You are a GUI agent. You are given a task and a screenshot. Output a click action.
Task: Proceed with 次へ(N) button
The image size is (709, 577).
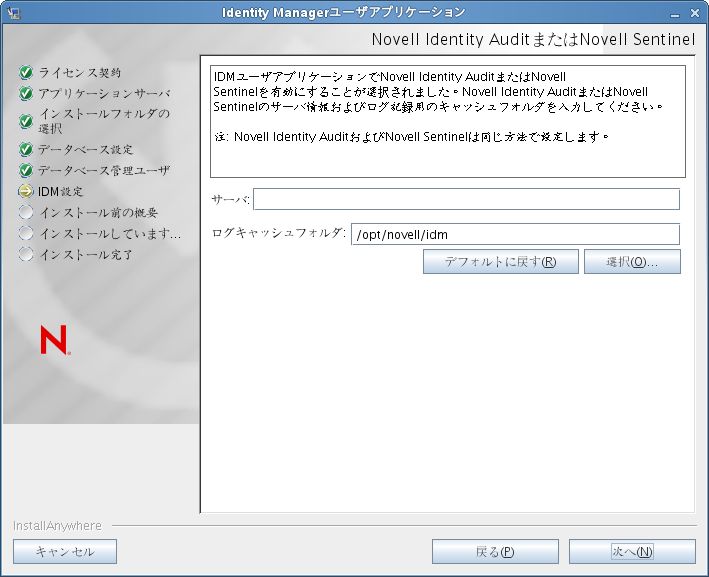coord(632,551)
